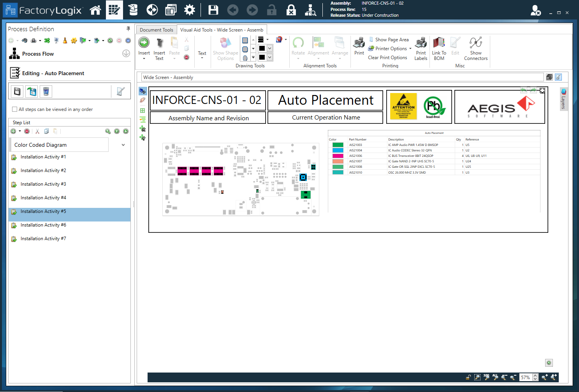Click the upper black color swatch dropdown
Screen dimensions: 579x392
[x=270, y=48]
